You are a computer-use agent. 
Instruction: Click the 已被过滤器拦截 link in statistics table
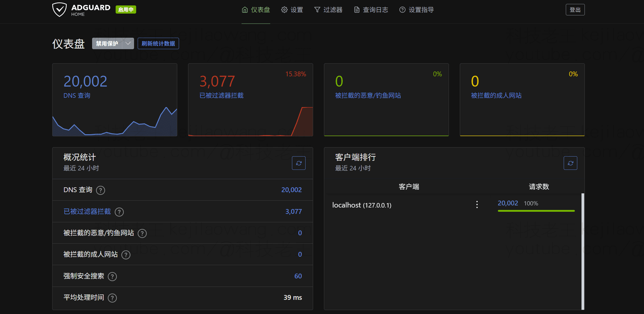87,211
